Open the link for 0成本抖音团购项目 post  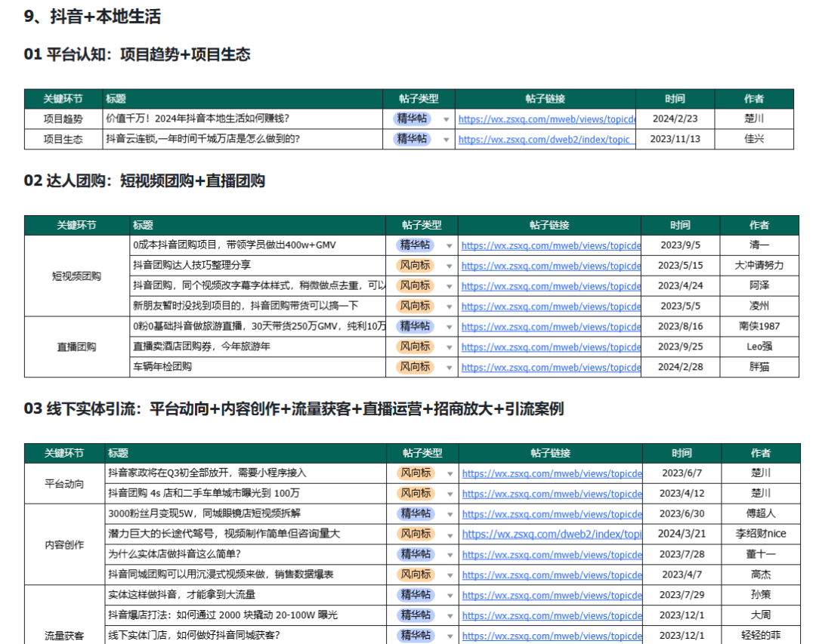pos(551,245)
